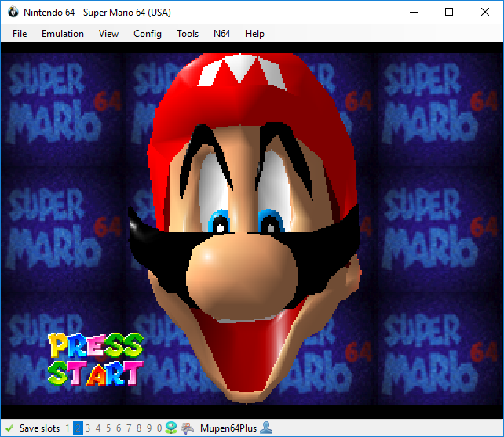Image resolution: width=504 pixels, height=437 pixels.
Task: Open the File menu
Action: (20, 34)
